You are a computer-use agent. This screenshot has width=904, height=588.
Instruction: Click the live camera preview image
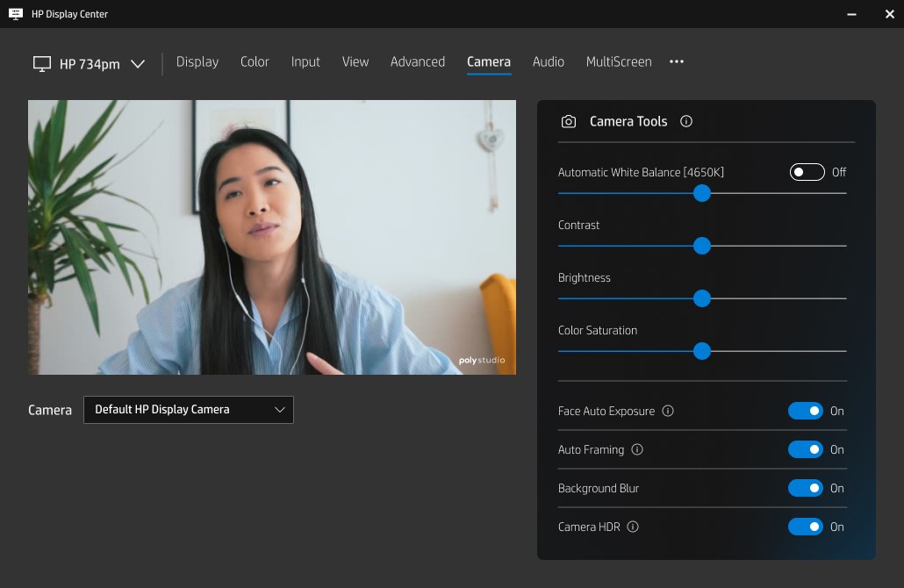(x=272, y=237)
